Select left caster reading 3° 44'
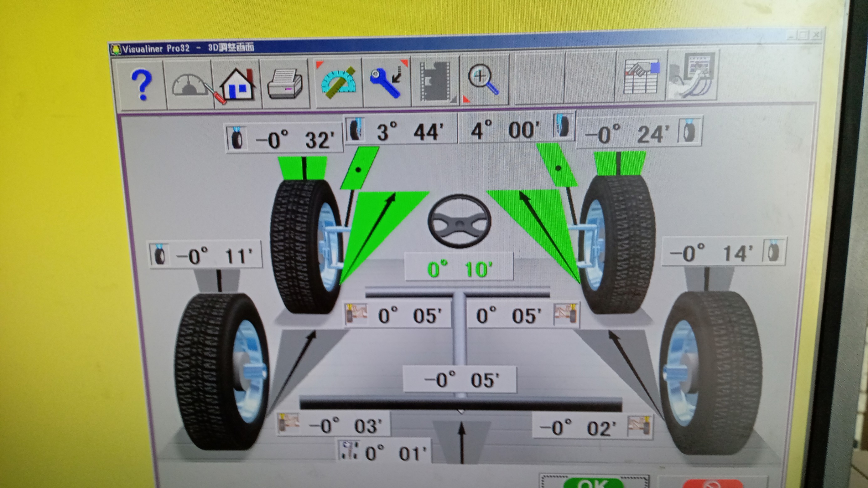Screen dimensions: 868x488 409,131
